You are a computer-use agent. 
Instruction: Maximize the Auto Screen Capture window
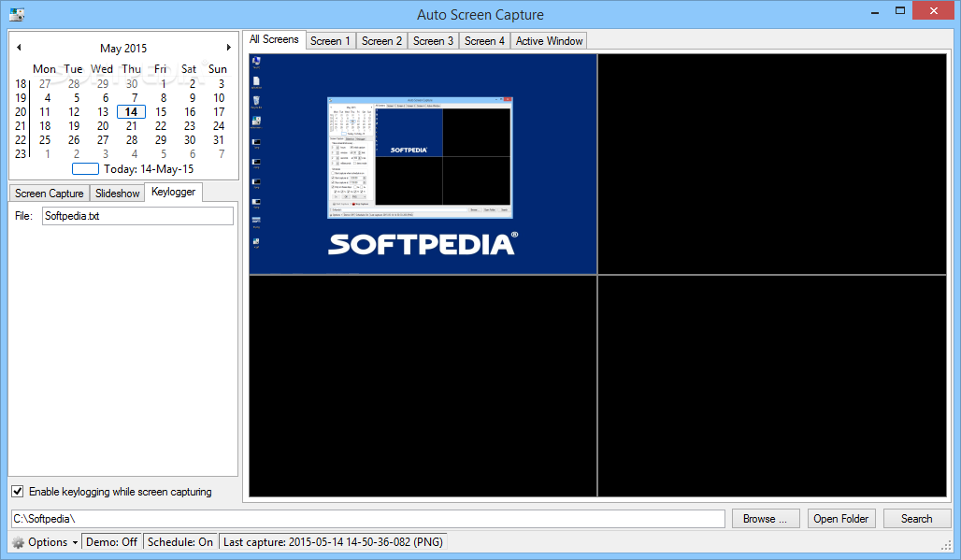point(899,11)
